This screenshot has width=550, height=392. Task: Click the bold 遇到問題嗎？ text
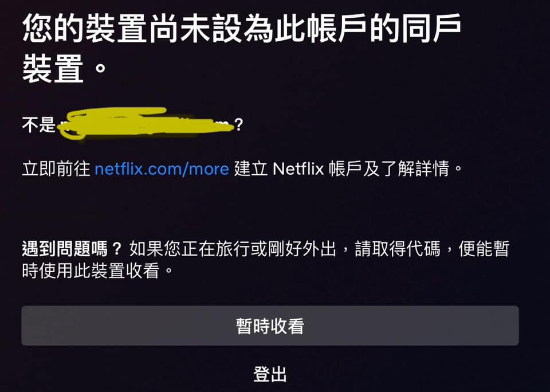(x=72, y=249)
